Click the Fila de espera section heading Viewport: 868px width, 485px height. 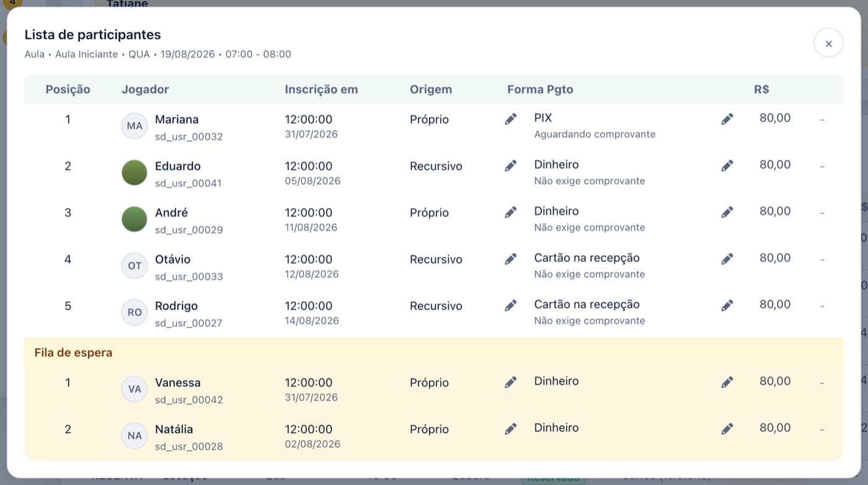[73, 353]
